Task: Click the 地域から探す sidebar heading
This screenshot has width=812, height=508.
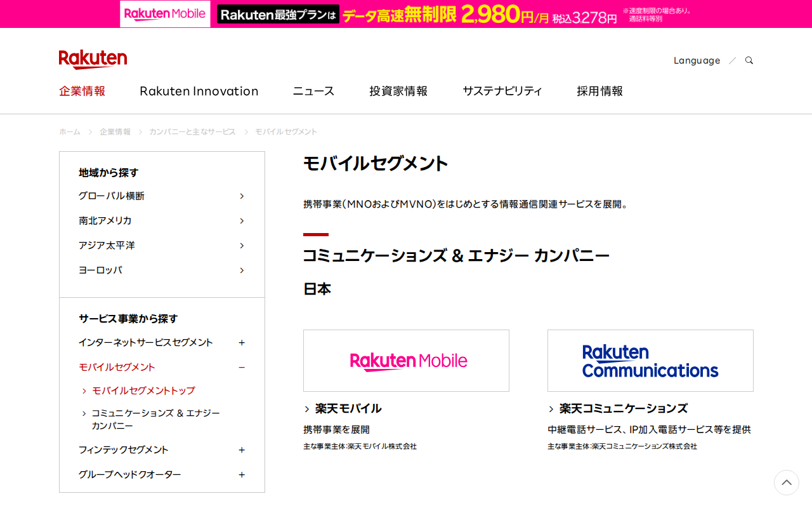Action: point(108,172)
